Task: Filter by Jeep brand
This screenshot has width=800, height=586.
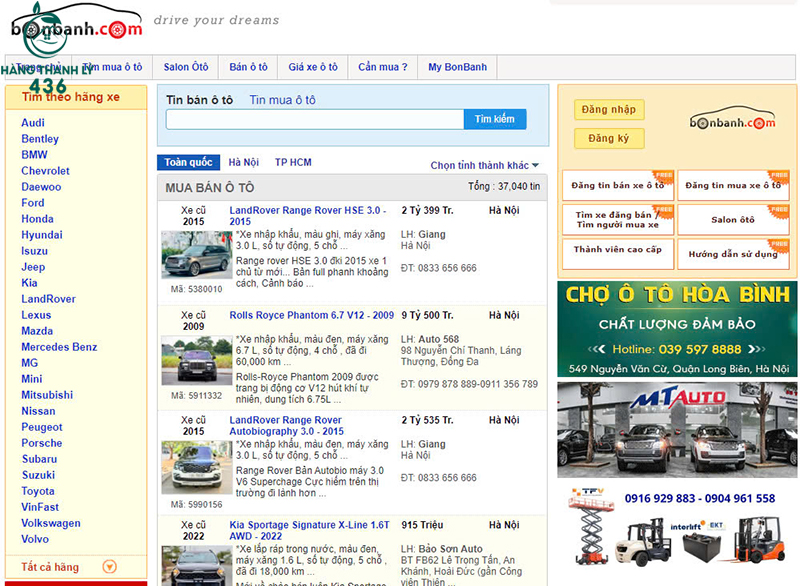Action: pyautogui.click(x=33, y=267)
